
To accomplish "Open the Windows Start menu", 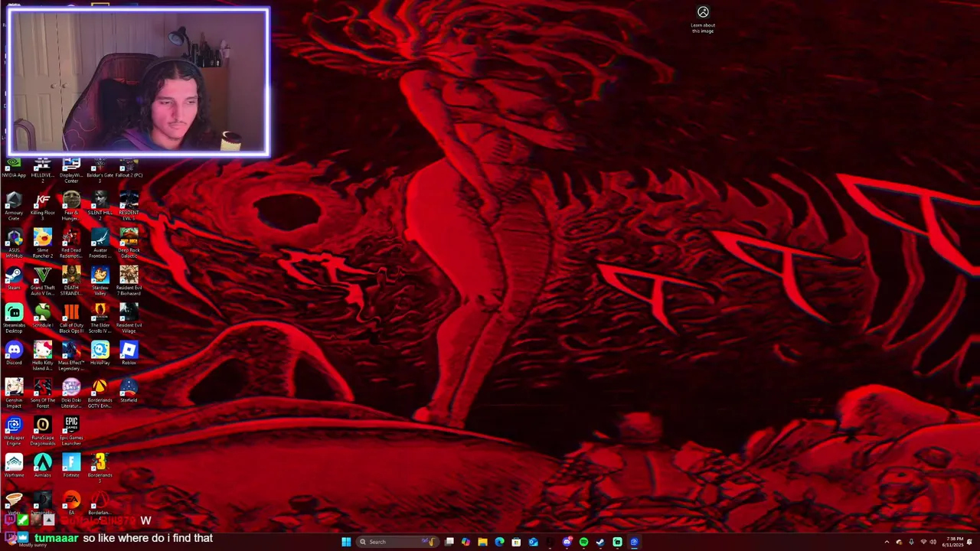I will (346, 542).
